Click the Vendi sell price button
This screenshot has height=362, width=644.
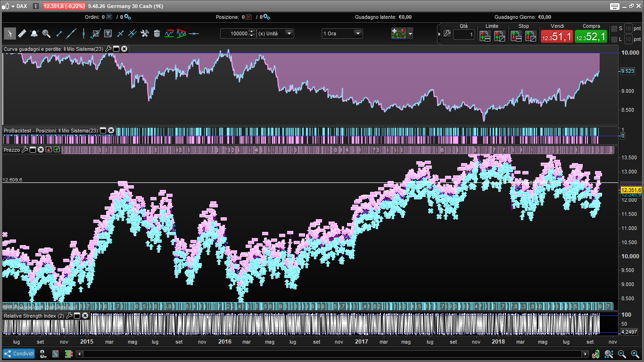(556, 36)
